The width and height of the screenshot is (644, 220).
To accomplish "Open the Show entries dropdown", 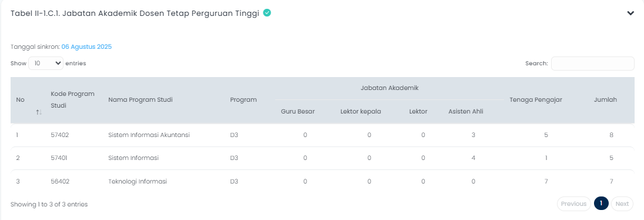I will coord(46,63).
